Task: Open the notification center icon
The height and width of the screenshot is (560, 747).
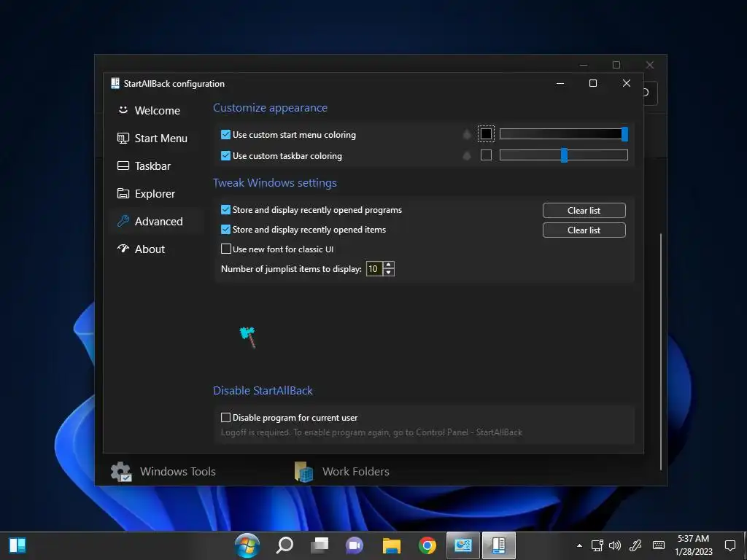Action: point(730,545)
